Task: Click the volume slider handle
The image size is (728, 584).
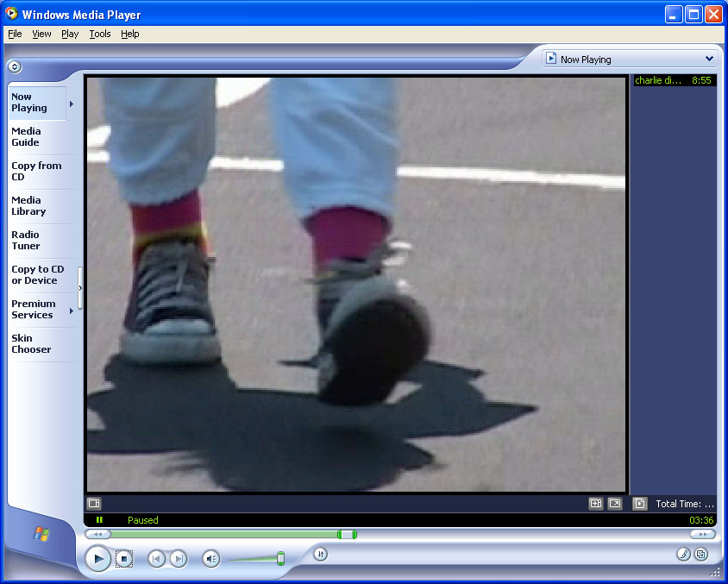Action: click(x=280, y=559)
